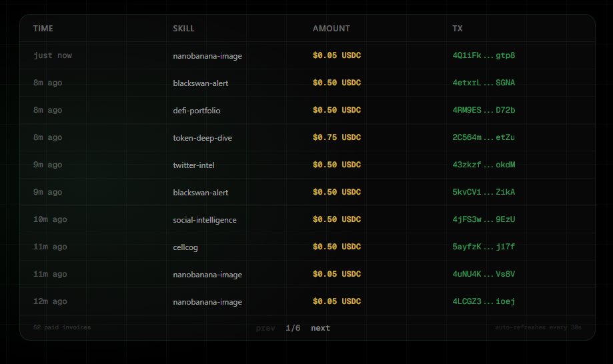Open transaction 4LCGZ3...ioej
The image size is (613, 364).
484,301
